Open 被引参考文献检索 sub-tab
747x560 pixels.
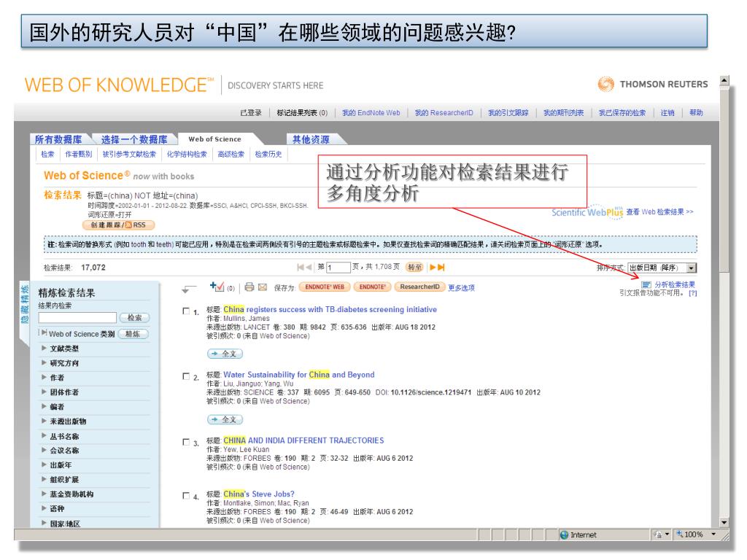click(129, 155)
